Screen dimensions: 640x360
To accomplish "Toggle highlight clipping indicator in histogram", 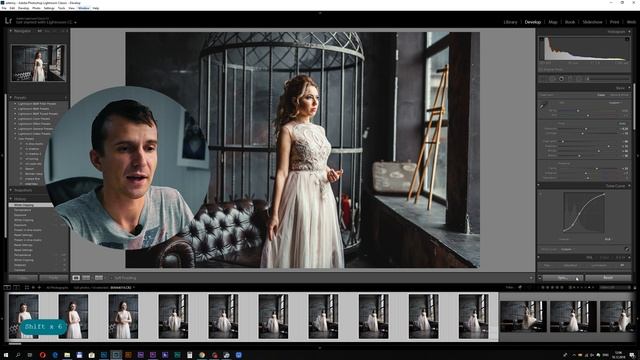I will [627, 40].
